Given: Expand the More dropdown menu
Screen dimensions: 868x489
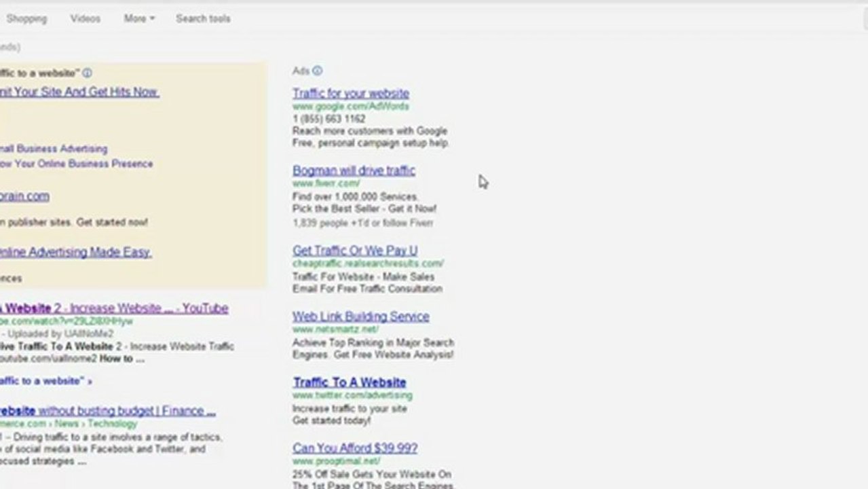Looking at the screenshot, I should pos(139,18).
